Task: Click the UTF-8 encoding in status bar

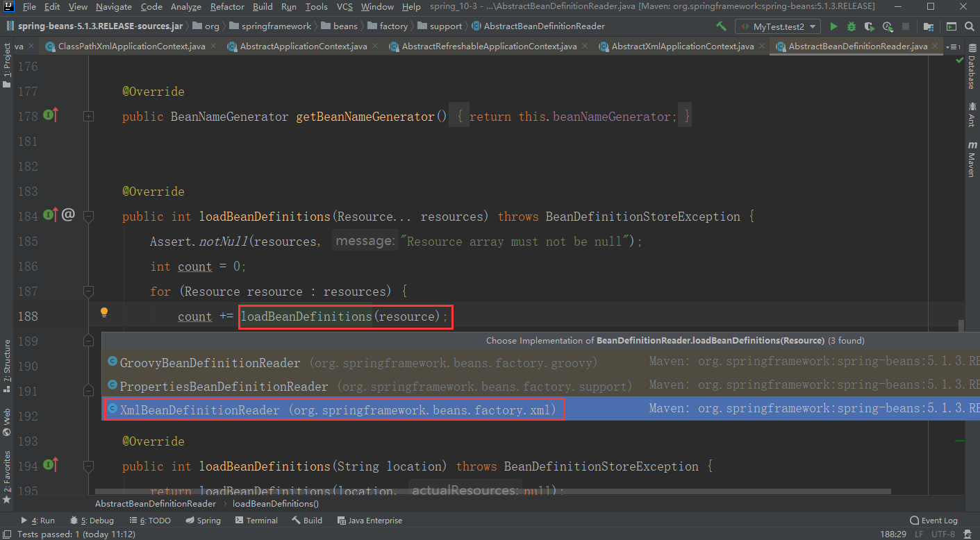Action: [943, 534]
